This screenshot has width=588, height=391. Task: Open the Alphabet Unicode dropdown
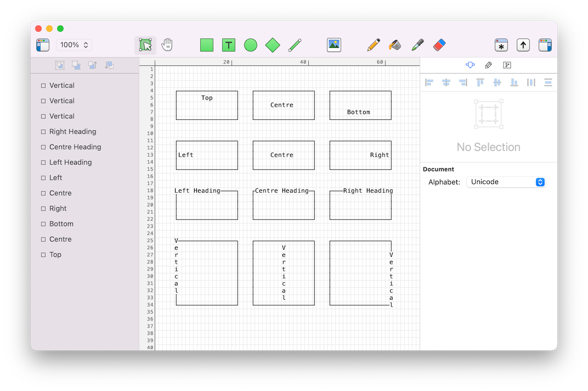coord(505,182)
